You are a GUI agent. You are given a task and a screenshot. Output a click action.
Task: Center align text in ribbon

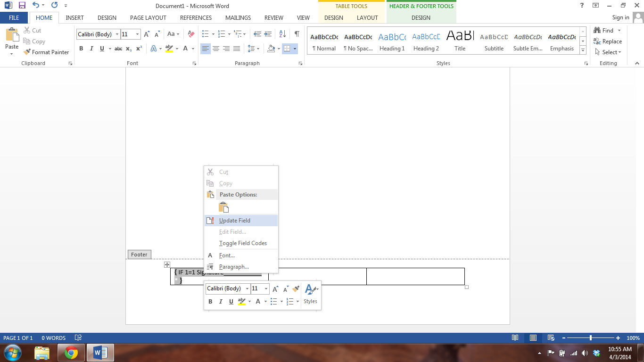click(216, 49)
